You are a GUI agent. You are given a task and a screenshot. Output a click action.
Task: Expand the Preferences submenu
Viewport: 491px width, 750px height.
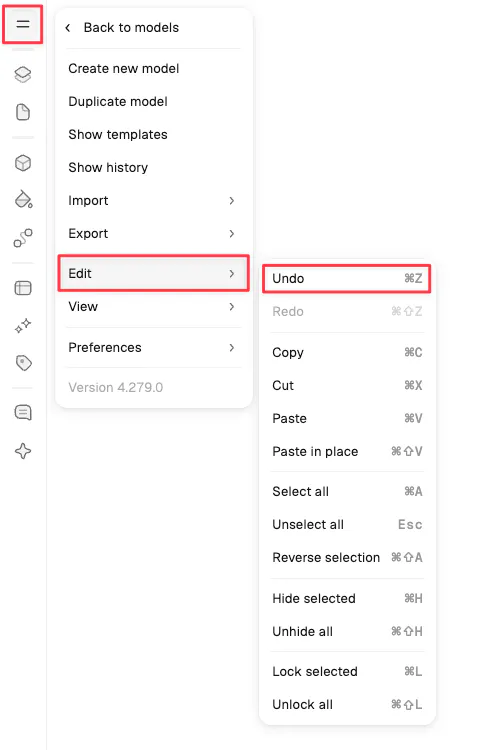click(153, 347)
